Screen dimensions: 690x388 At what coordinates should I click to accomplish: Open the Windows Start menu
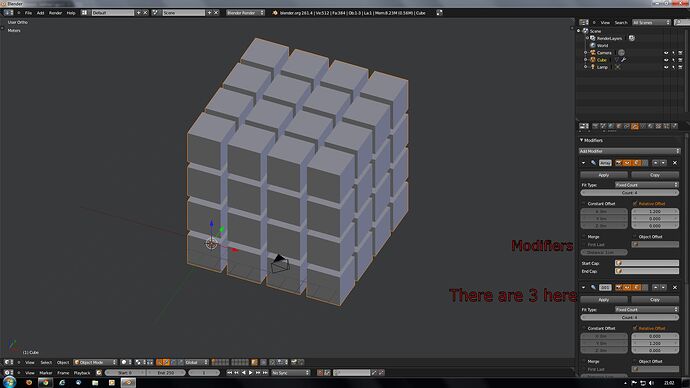coord(9,382)
